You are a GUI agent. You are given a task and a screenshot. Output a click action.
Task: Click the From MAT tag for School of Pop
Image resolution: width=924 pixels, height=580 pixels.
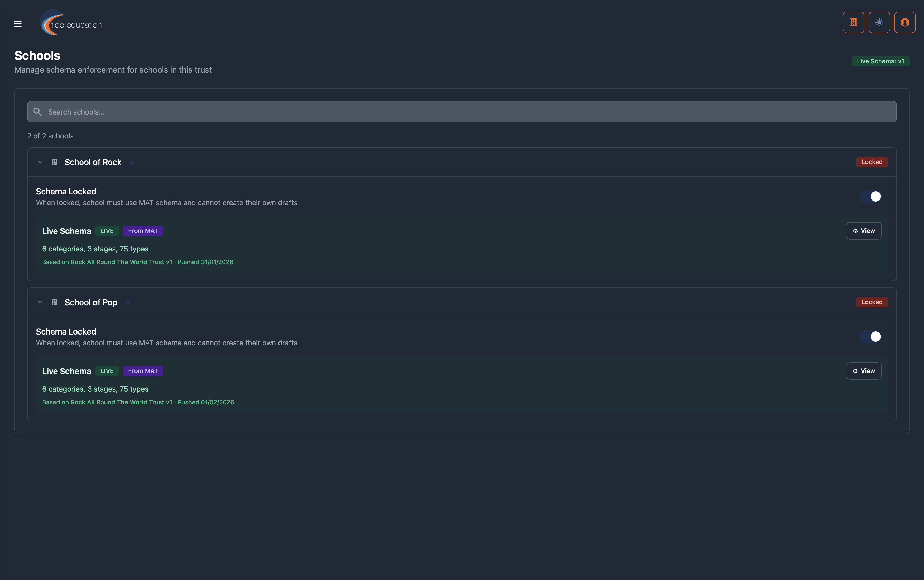(x=143, y=371)
